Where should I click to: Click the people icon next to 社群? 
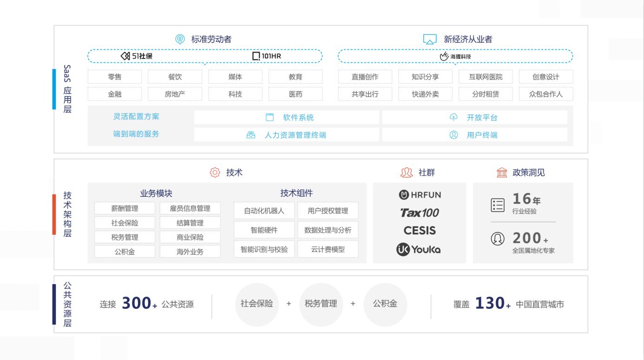tap(407, 173)
